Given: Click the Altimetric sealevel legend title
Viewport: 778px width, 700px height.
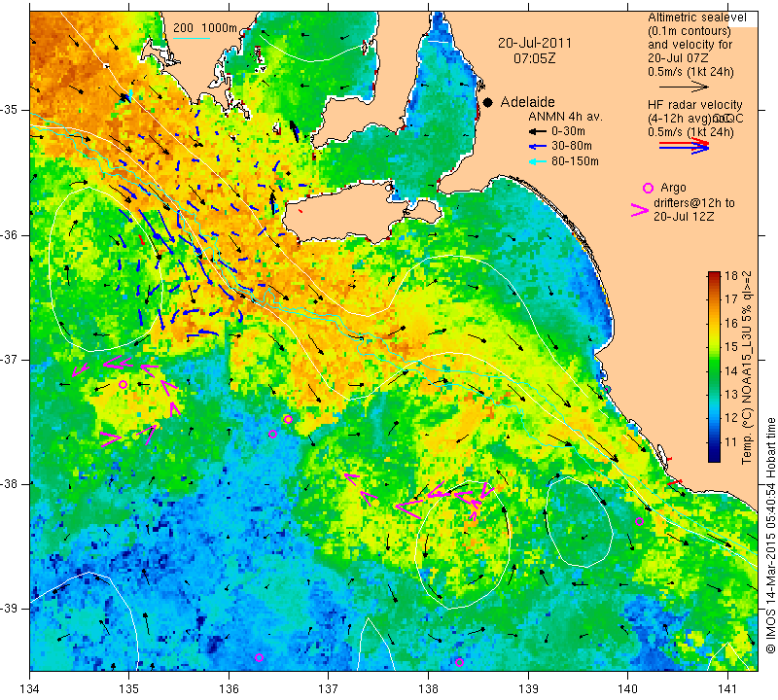Looking at the screenshot, I should pos(697,17).
